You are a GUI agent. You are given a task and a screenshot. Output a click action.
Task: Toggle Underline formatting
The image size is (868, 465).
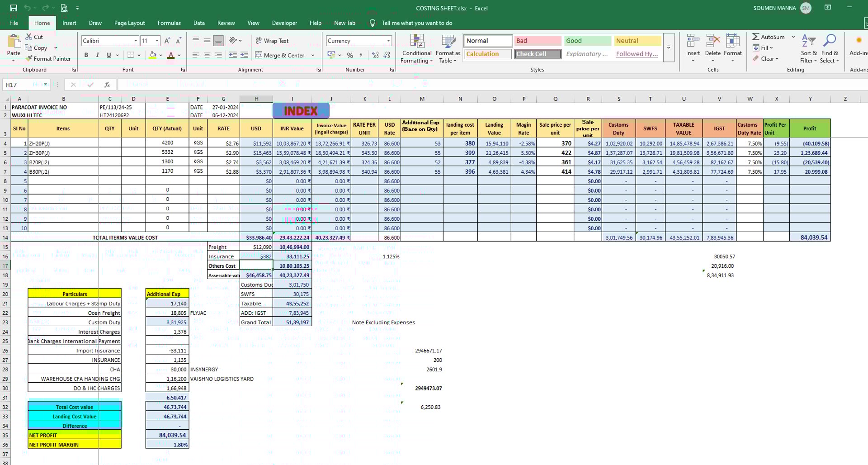point(108,55)
